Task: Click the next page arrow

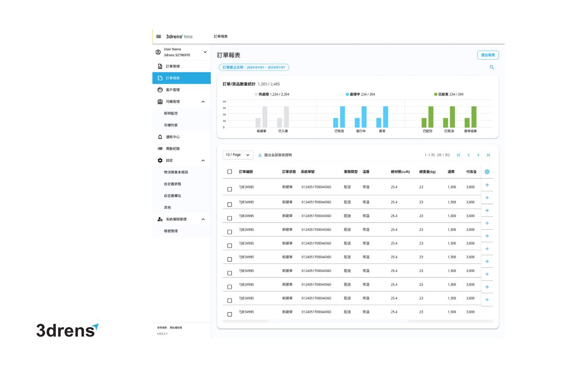Action: click(x=478, y=155)
